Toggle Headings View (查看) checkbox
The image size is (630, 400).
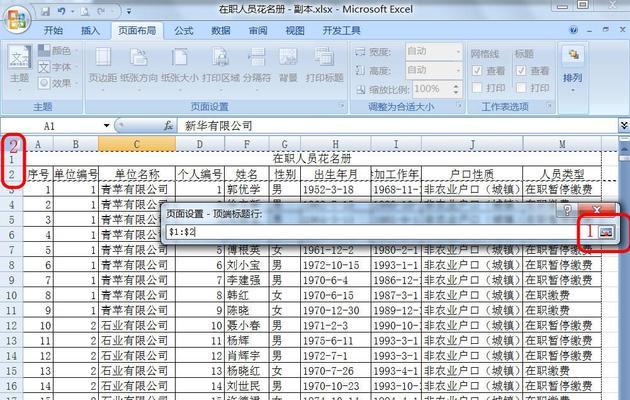coord(521,71)
